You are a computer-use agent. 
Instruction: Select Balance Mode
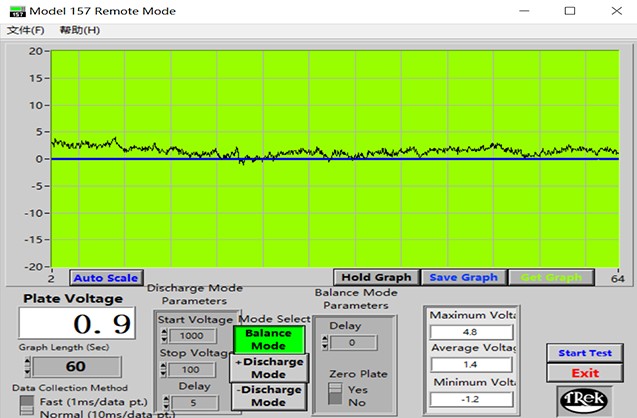coord(268,339)
